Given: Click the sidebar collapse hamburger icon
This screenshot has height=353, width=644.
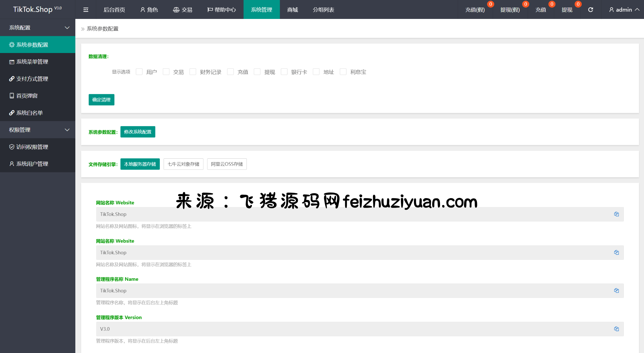Looking at the screenshot, I should pos(85,10).
